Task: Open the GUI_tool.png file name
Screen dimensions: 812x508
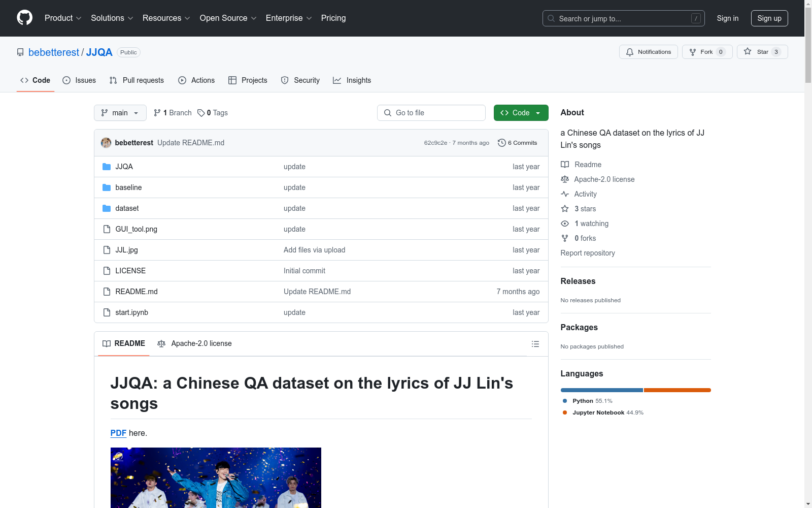Action: point(137,229)
